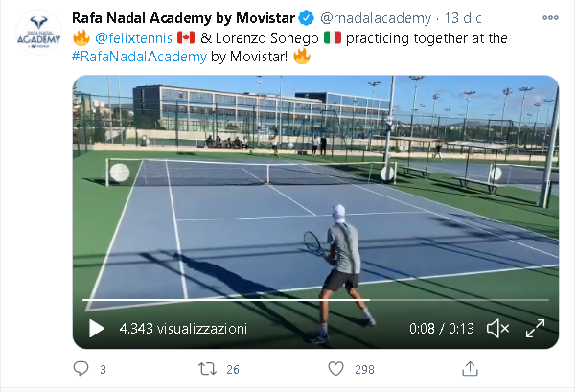The width and height of the screenshot is (577, 392).
Task: Like the tweet with heart icon
Action: [x=335, y=369]
